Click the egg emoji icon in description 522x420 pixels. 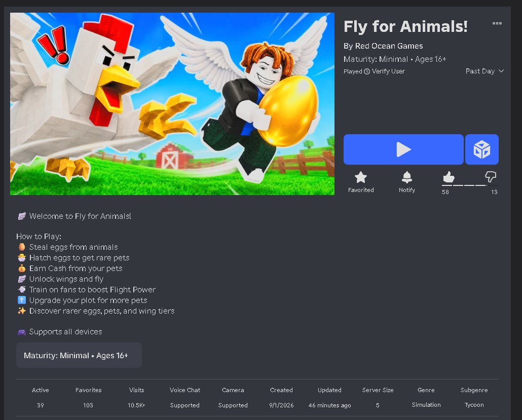[x=22, y=247]
